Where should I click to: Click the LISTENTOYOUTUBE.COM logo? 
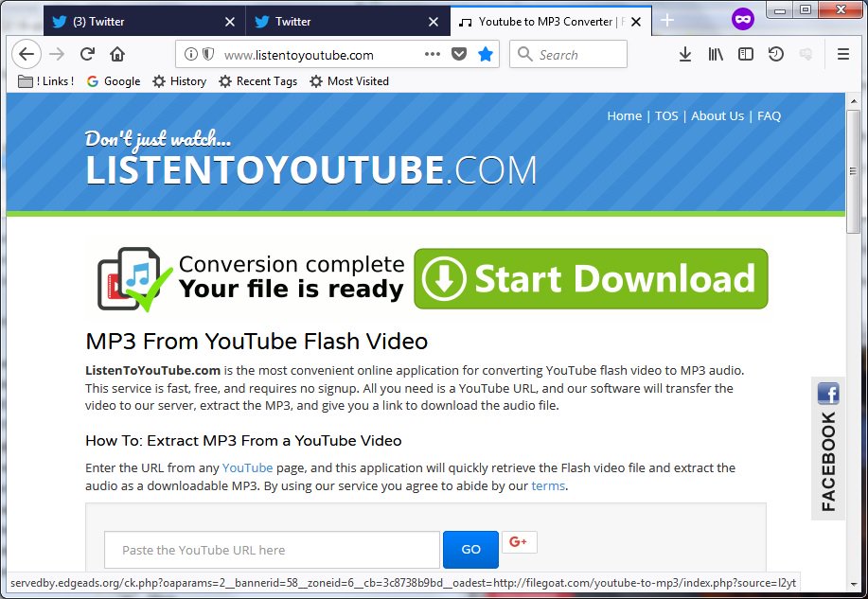pyautogui.click(x=311, y=170)
